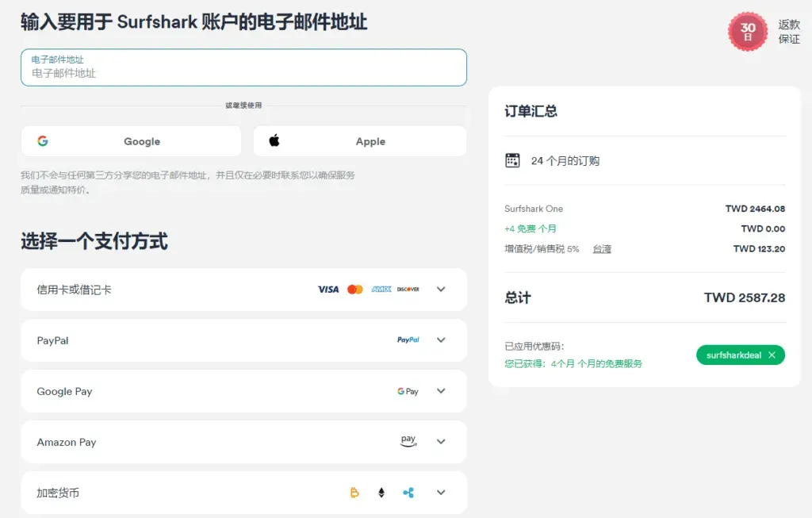Remove the surfsharkdeal coupon with X
812x518 pixels.
[x=772, y=355]
